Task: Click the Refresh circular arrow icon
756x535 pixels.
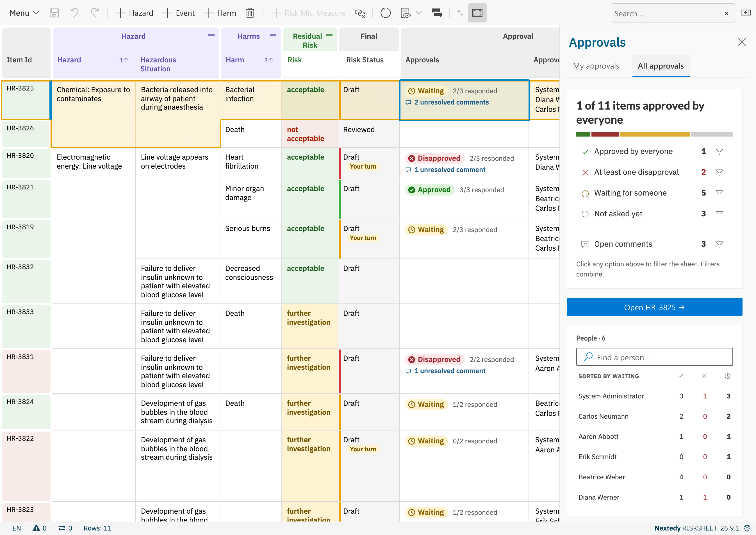Action: (385, 13)
